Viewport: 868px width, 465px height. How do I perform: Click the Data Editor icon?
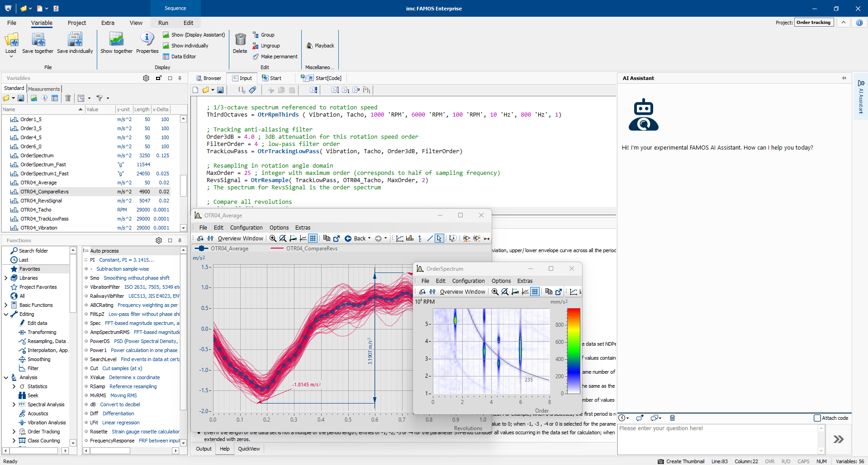[166, 56]
